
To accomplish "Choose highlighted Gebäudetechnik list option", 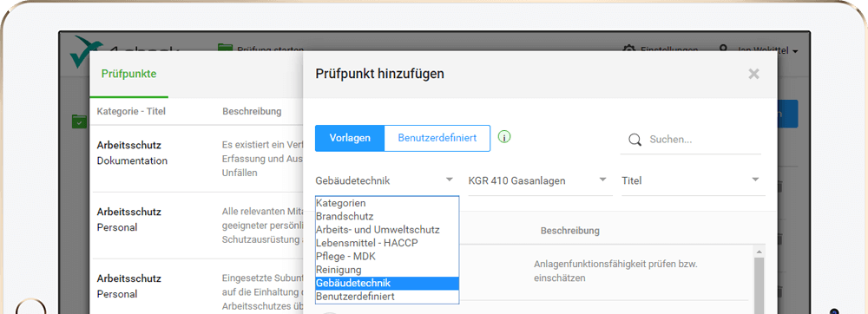I will 387,283.
